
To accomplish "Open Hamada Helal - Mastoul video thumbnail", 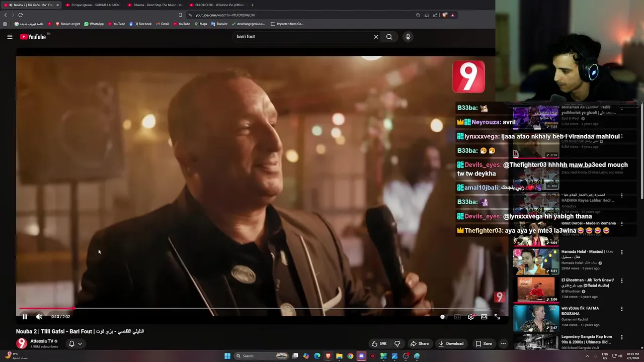I will coord(536,261).
